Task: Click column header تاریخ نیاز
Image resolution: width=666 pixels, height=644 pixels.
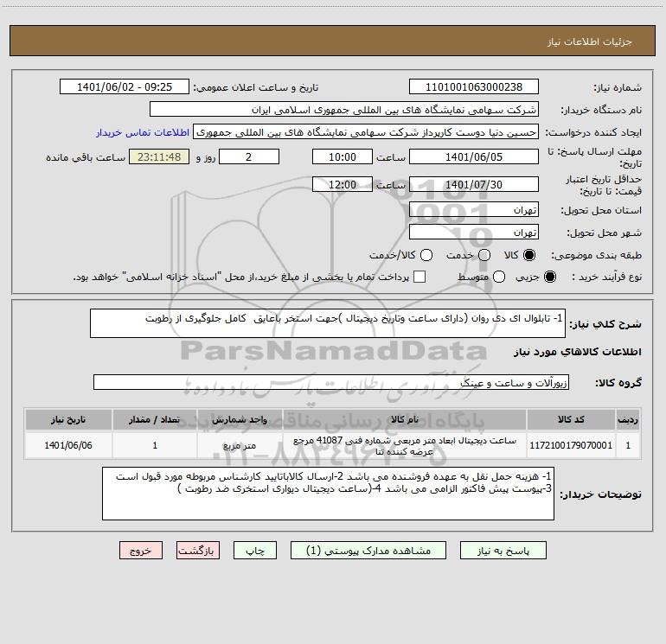Action: tap(68, 419)
